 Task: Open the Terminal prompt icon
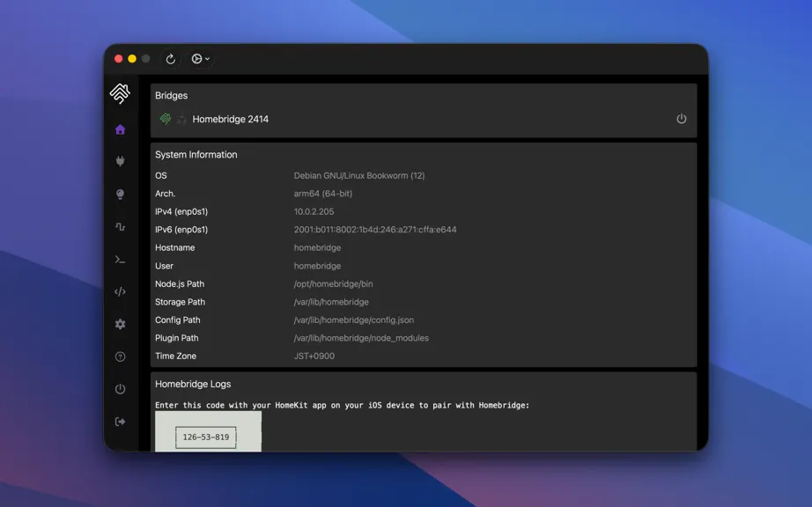(x=120, y=259)
